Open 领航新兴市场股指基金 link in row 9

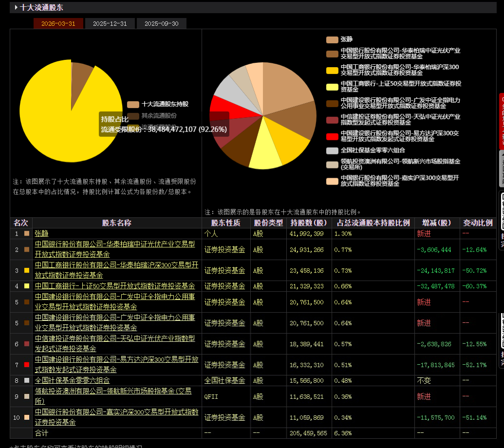tap(113, 396)
